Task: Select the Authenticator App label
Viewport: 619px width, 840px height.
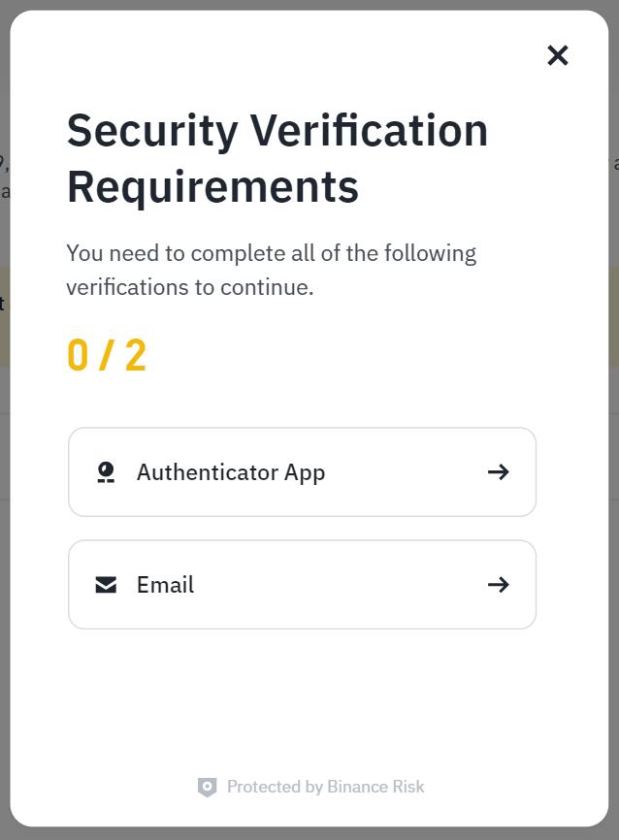Action: [231, 472]
